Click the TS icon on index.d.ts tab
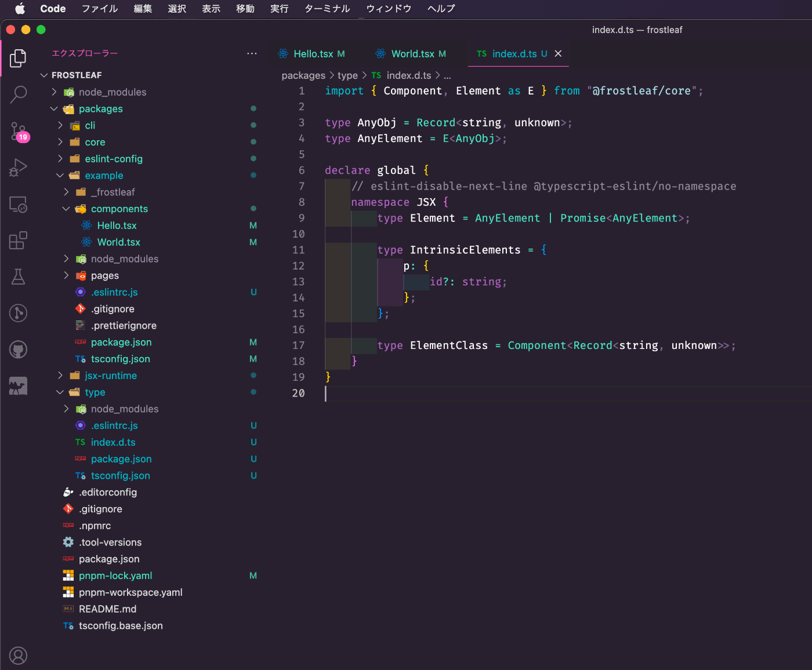This screenshot has width=812, height=670. point(482,53)
